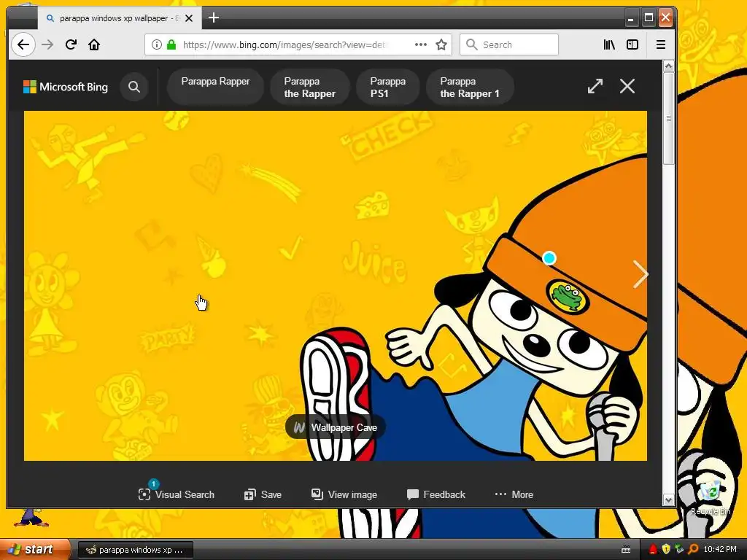Minimize the Firefox window

631,18
